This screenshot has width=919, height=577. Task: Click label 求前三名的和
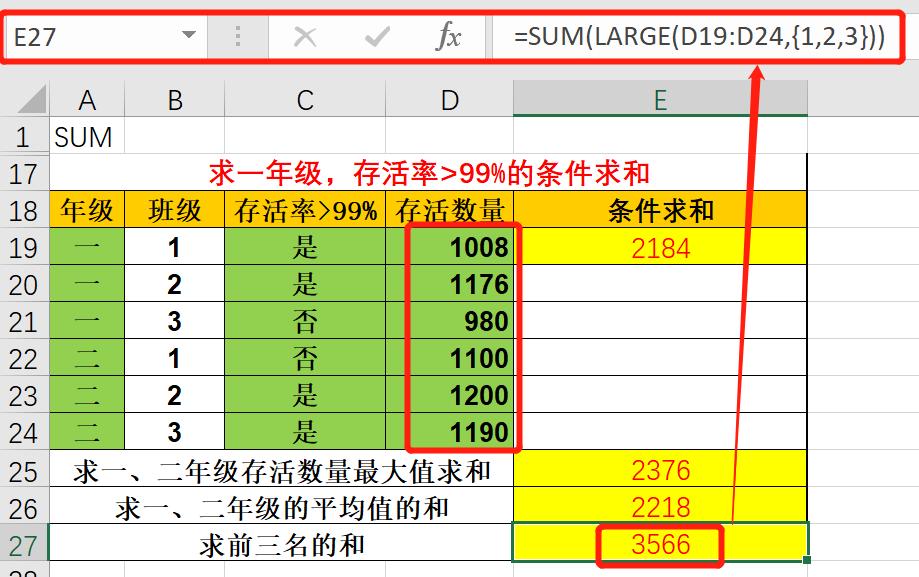[281, 545]
